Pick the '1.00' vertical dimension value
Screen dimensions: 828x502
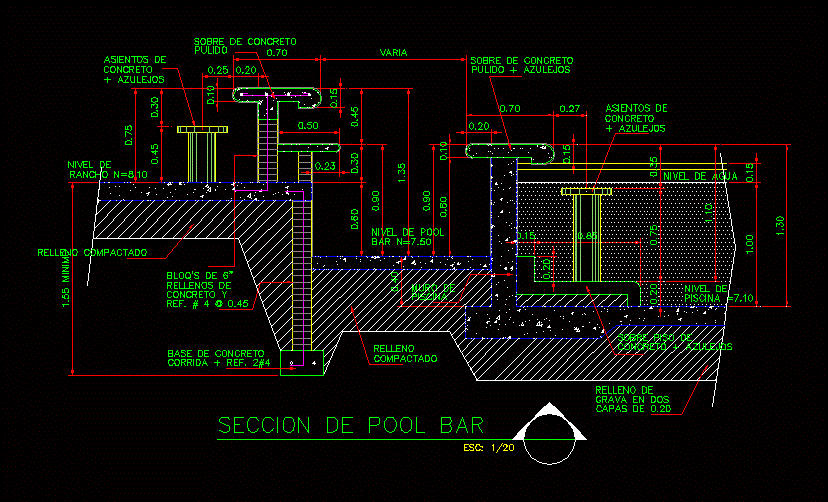(x=749, y=244)
